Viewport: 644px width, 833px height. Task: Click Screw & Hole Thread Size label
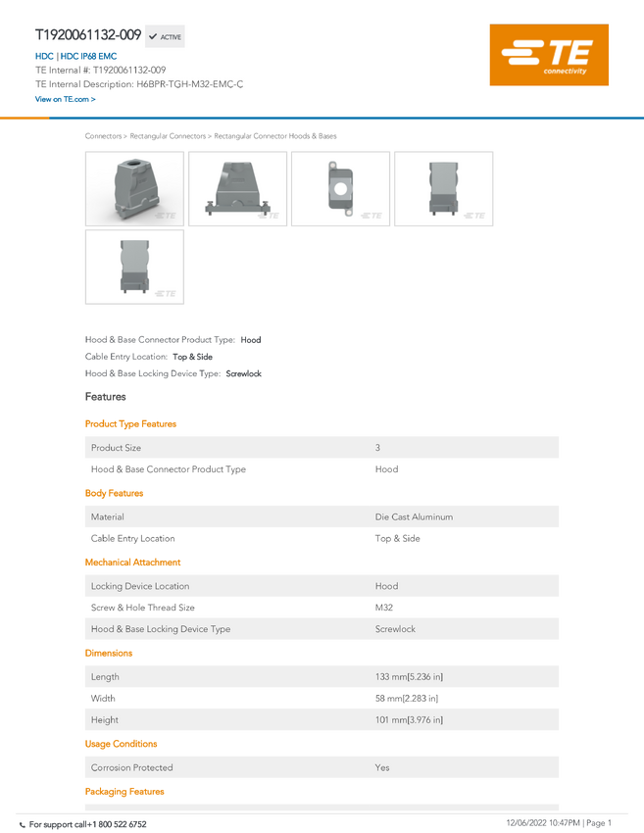[143, 608]
